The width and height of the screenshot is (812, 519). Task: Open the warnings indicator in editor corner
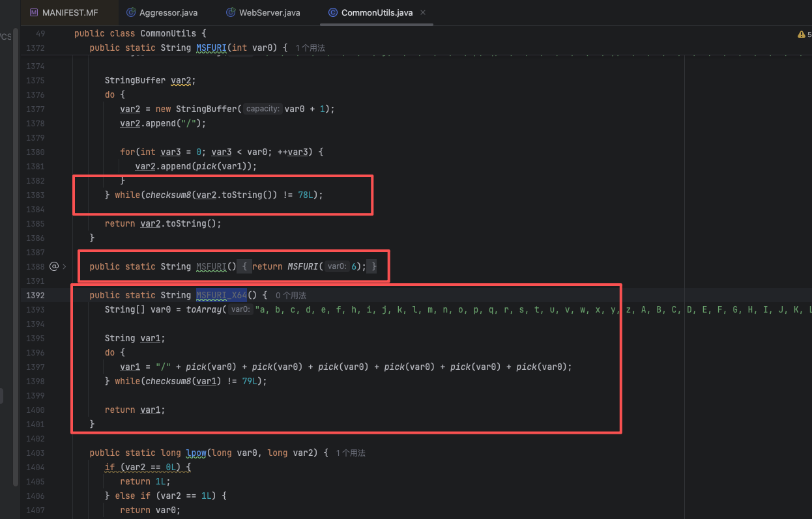(804, 34)
